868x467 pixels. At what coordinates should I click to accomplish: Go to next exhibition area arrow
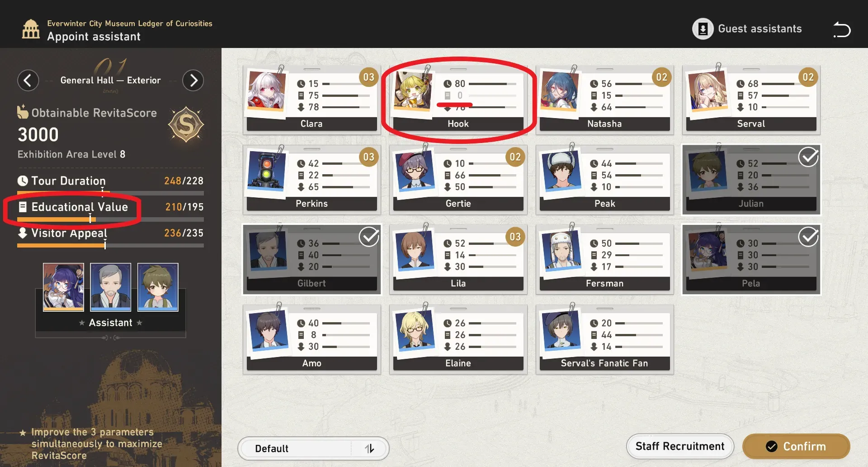point(193,81)
